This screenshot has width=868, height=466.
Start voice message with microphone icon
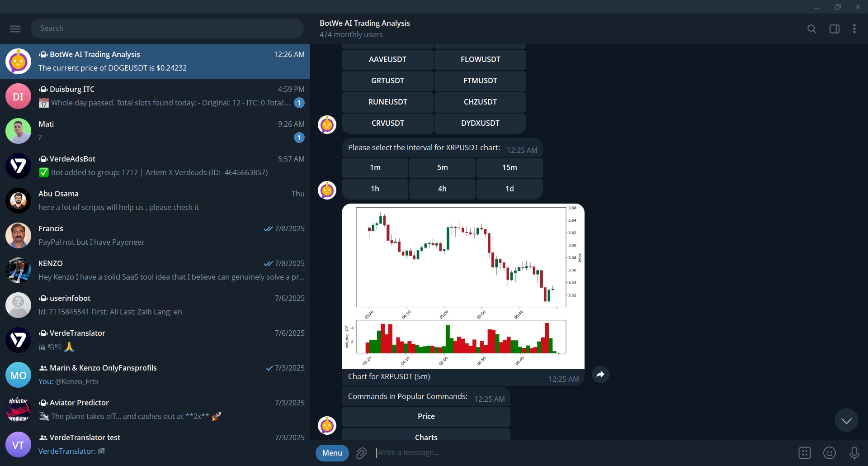point(854,453)
